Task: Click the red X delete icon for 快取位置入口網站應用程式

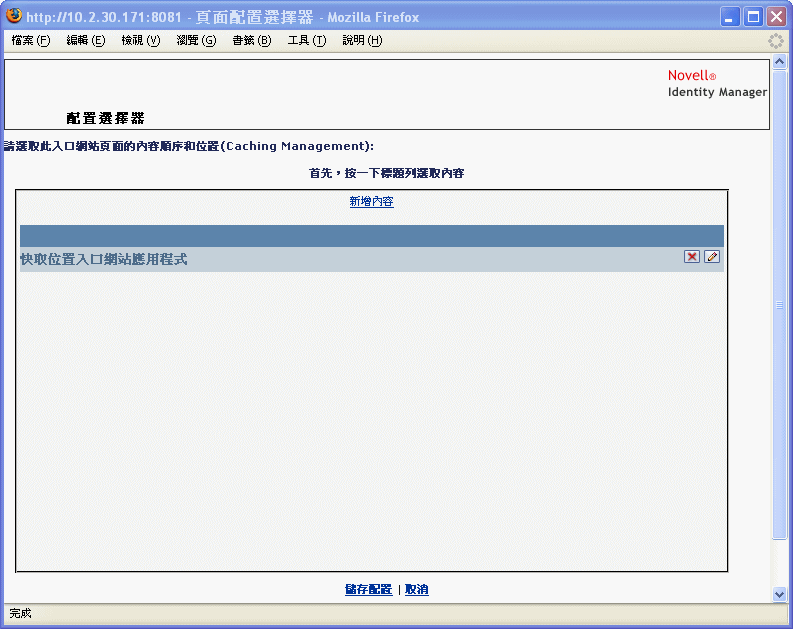Action: [x=691, y=257]
